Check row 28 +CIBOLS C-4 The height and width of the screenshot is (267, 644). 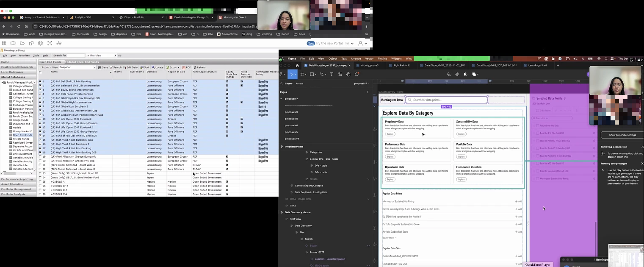coord(40,194)
